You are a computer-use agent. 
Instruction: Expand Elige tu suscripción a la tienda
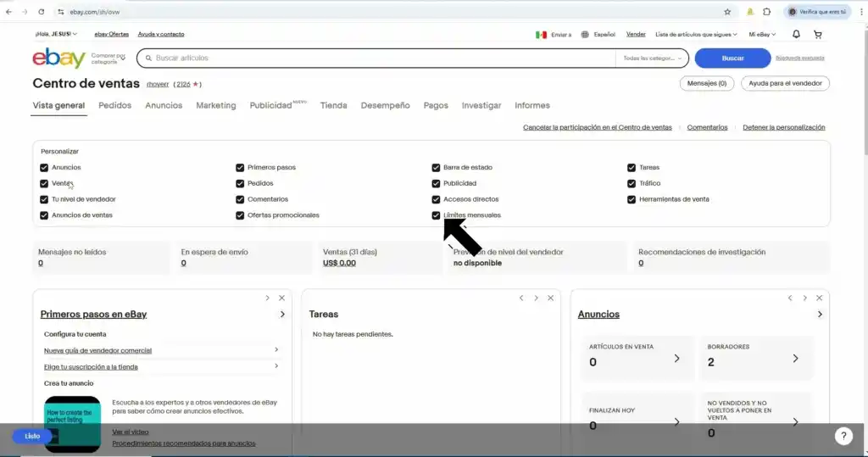(276, 365)
